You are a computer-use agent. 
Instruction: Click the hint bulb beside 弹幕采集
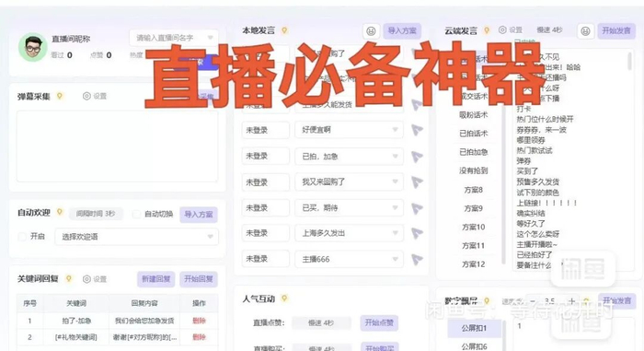point(60,96)
